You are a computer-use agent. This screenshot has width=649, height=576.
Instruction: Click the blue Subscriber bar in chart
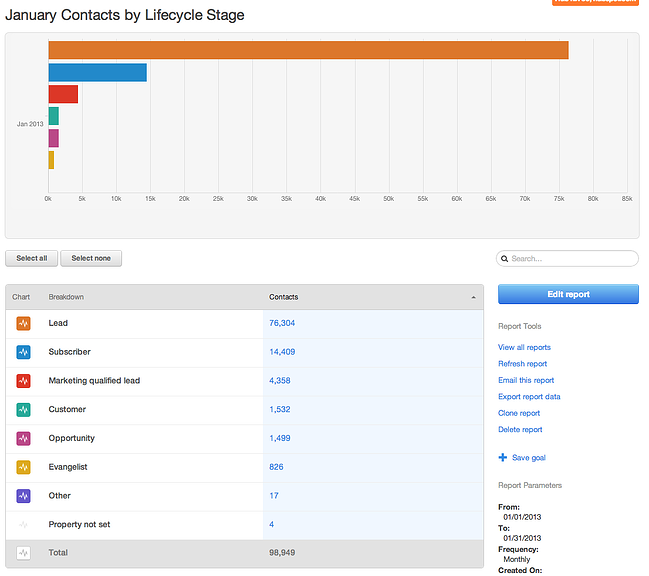98,72
